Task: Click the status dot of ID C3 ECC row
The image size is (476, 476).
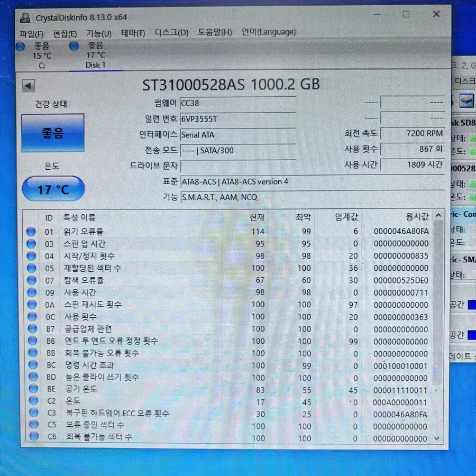Action: pyautogui.click(x=34, y=412)
